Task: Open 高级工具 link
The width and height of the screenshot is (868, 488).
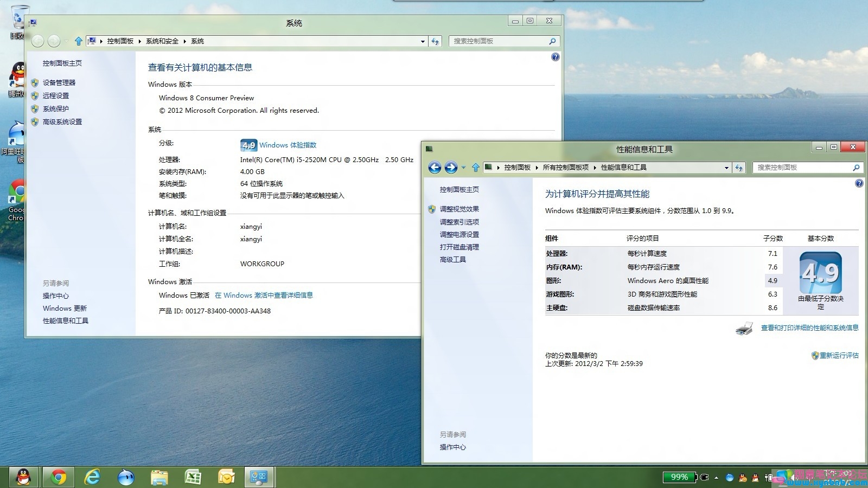Action: (x=453, y=260)
